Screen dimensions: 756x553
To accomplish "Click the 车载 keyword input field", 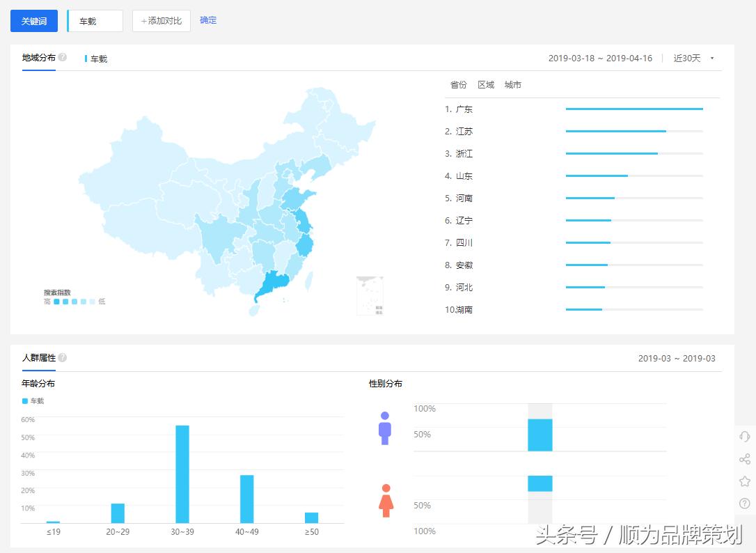I will [x=94, y=21].
